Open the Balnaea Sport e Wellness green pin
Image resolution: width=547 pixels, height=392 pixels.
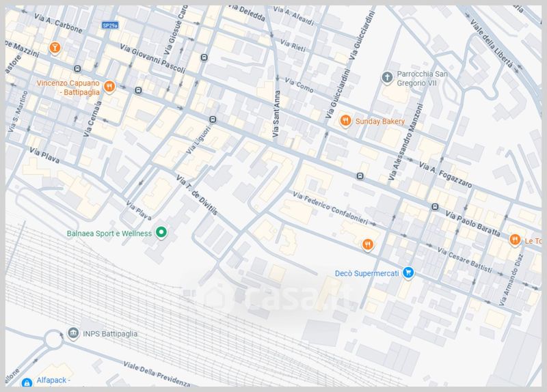(x=162, y=233)
